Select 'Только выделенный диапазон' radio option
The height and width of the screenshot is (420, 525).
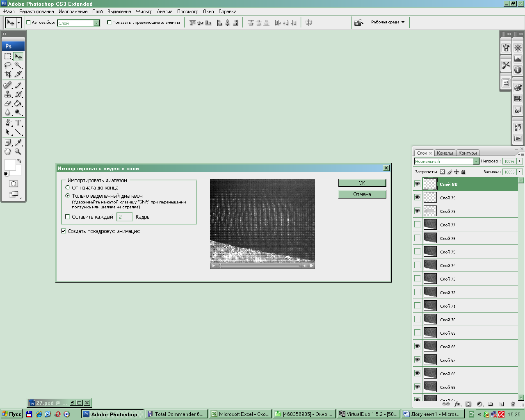coord(68,196)
